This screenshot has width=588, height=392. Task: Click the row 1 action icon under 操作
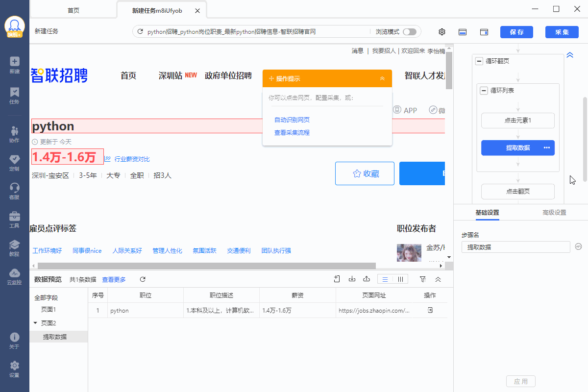tap(430, 310)
